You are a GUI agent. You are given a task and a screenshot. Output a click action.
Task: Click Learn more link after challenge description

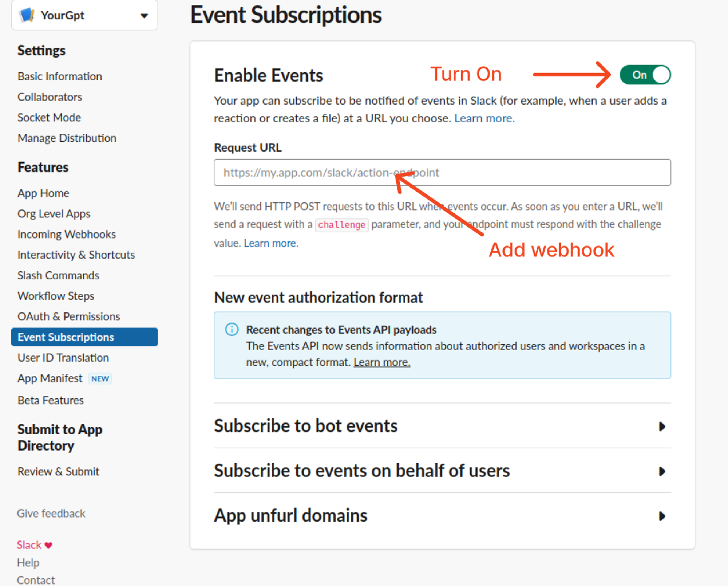coord(271,243)
